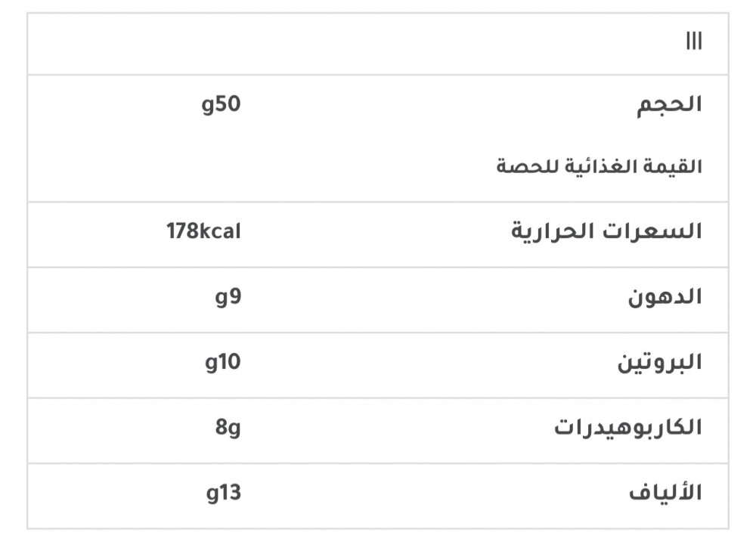This screenshot has width=756, height=557.
Task: Select the البروتين protein label
Action: pyautogui.click(x=660, y=363)
